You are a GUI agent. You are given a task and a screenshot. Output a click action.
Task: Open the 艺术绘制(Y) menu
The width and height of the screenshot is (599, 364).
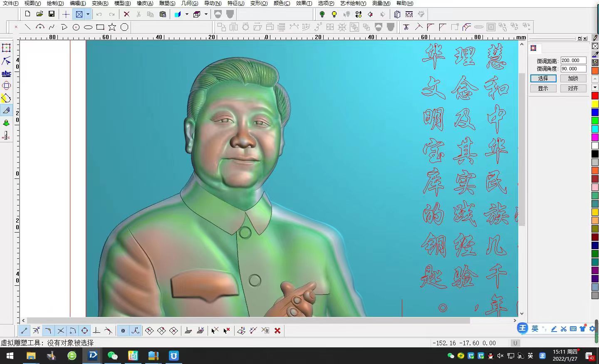pyautogui.click(x=353, y=3)
